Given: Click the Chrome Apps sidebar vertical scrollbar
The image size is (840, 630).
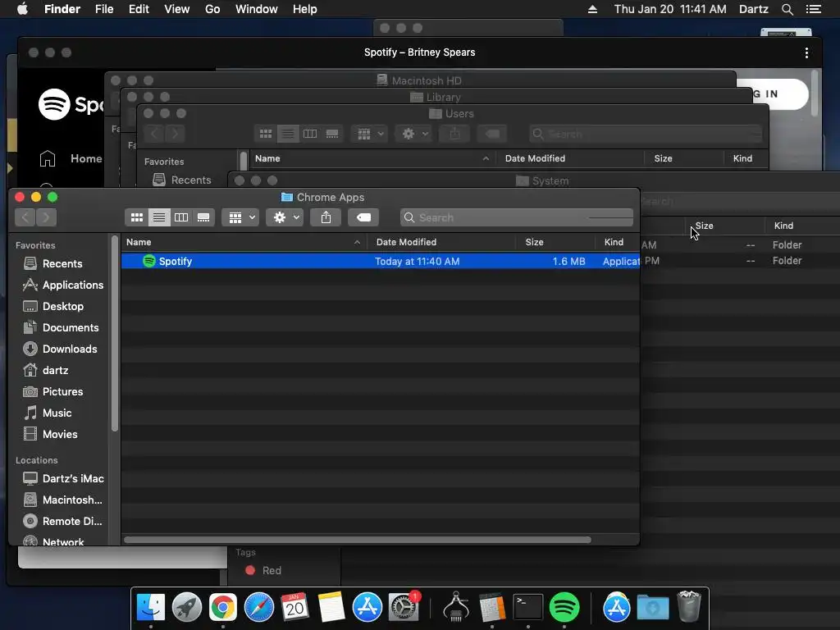Looking at the screenshot, I should click(x=114, y=333).
